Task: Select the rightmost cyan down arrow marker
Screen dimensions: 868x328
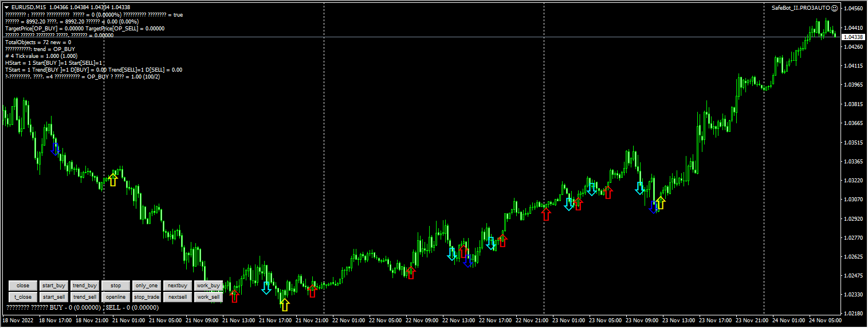Action: click(x=640, y=188)
